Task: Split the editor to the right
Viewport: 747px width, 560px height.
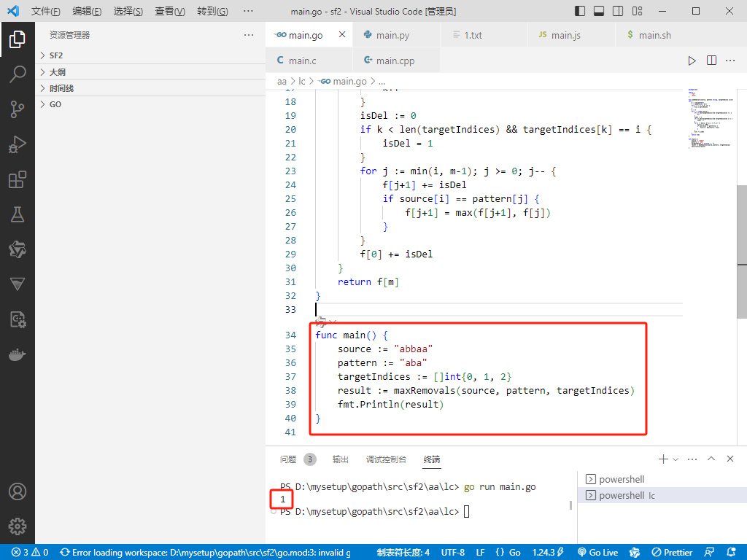Action: [x=711, y=61]
